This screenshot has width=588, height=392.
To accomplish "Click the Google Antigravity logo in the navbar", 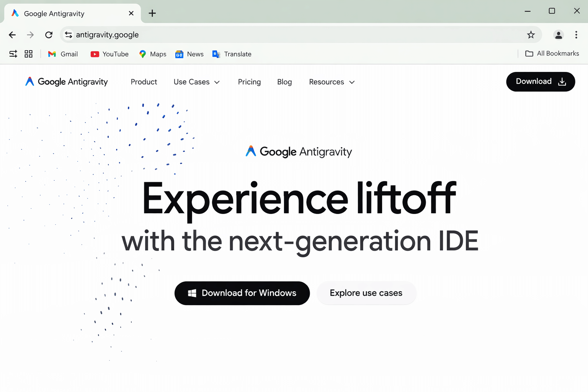I will (66, 82).
